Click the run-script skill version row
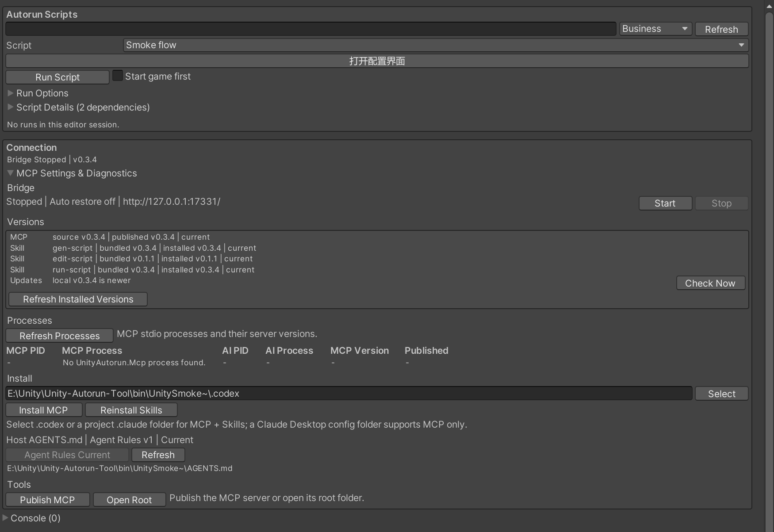Viewport: 774px width, 532px height. click(x=132, y=270)
